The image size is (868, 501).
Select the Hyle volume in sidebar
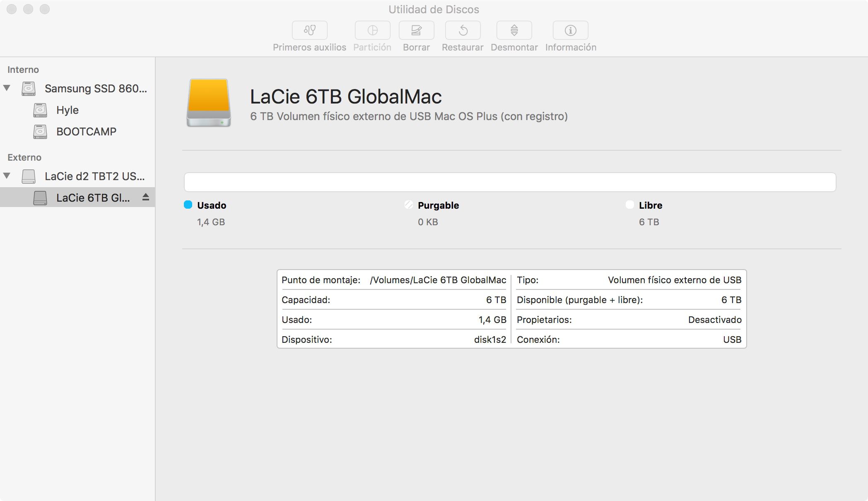[77, 110]
